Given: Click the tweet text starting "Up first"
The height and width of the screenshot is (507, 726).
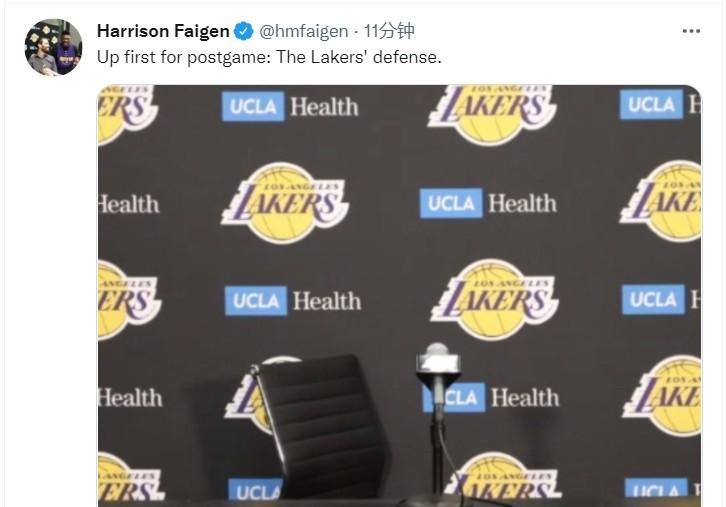Looking at the screenshot, I should [269, 57].
